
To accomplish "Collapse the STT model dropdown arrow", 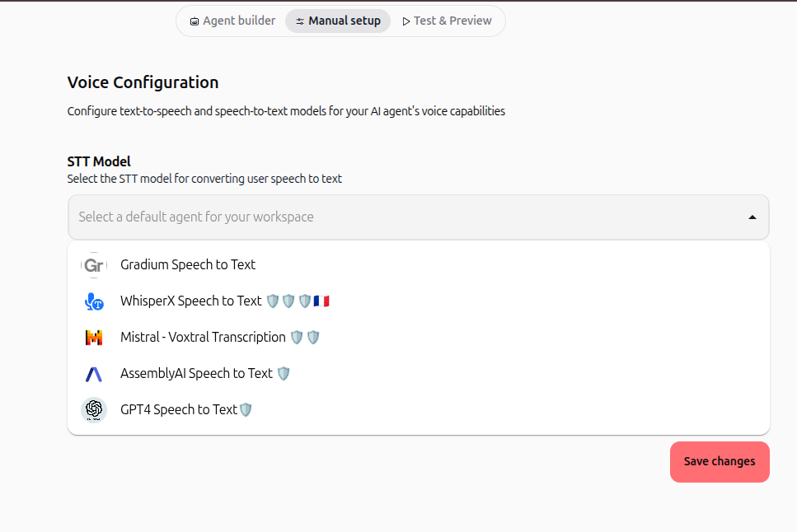I will coord(752,217).
